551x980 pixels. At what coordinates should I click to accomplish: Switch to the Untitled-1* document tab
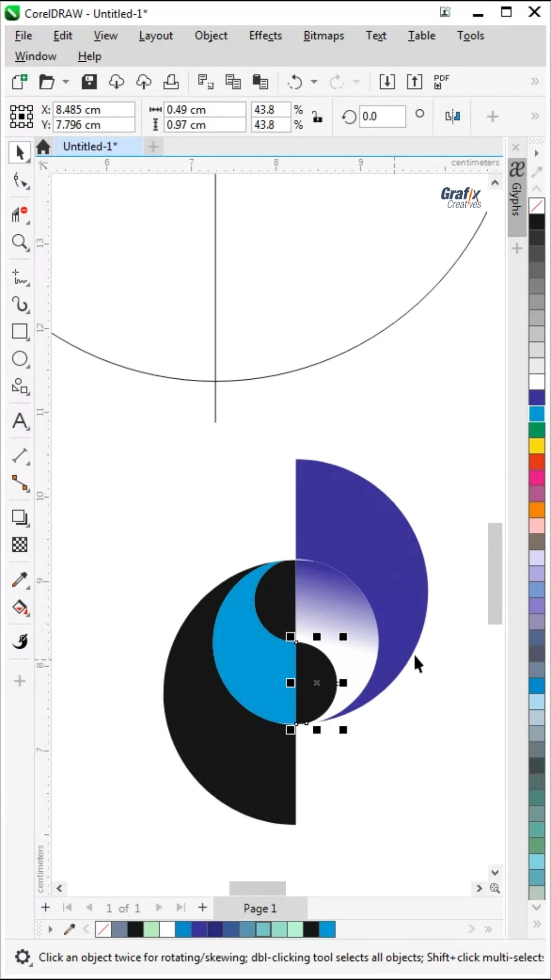90,146
